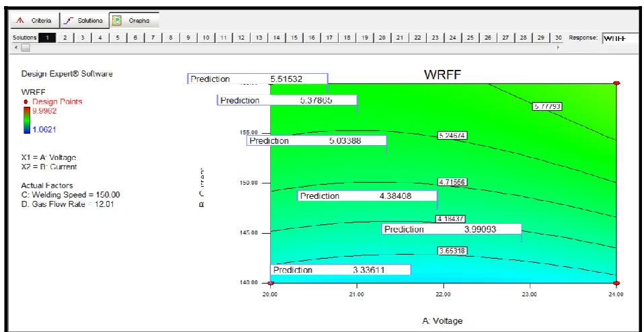Select solution number 18

(x=347, y=38)
